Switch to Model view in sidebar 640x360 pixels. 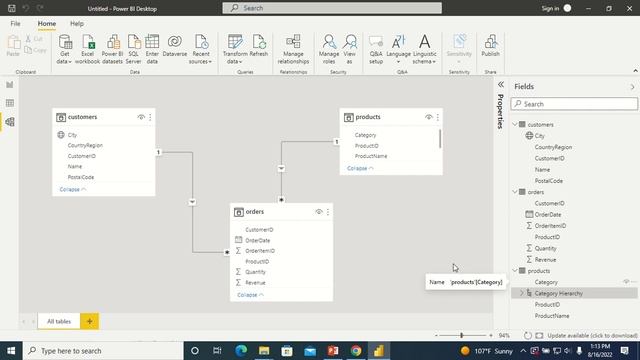pos(10,122)
